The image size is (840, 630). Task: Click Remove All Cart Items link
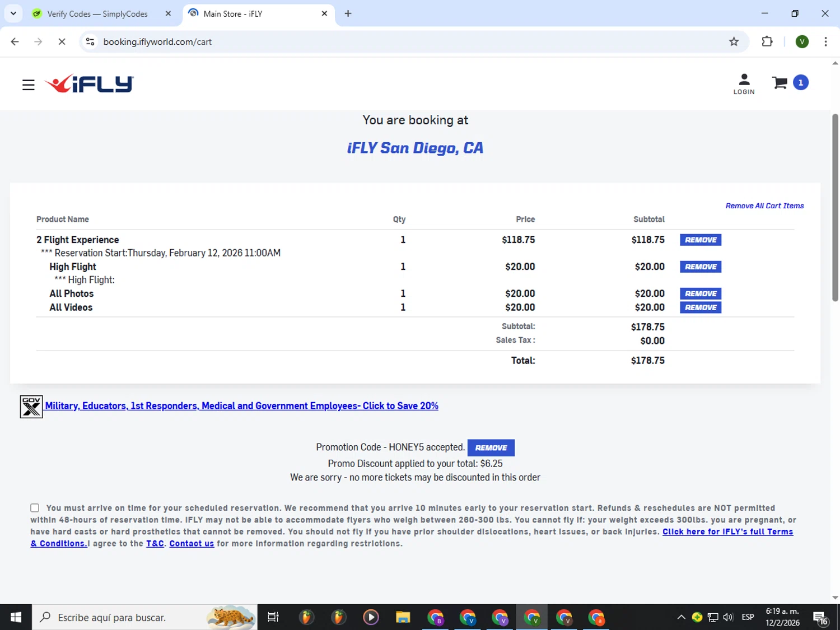pos(764,206)
